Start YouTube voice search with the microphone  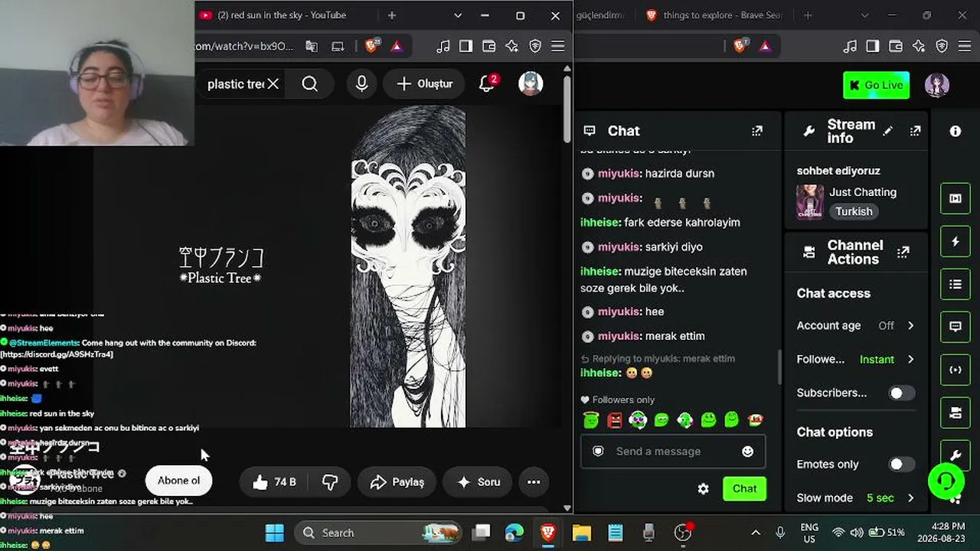(362, 84)
